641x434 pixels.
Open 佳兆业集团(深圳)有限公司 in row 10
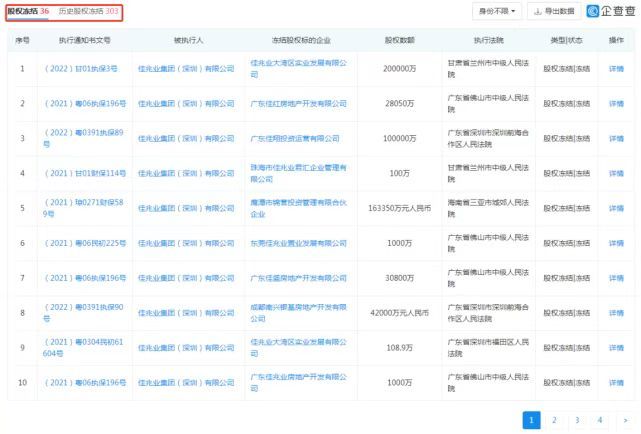pos(186,383)
